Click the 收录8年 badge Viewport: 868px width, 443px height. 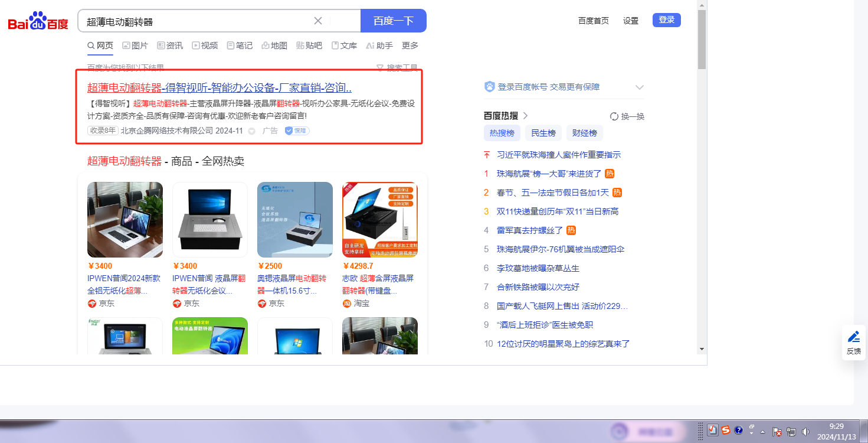pyautogui.click(x=103, y=131)
